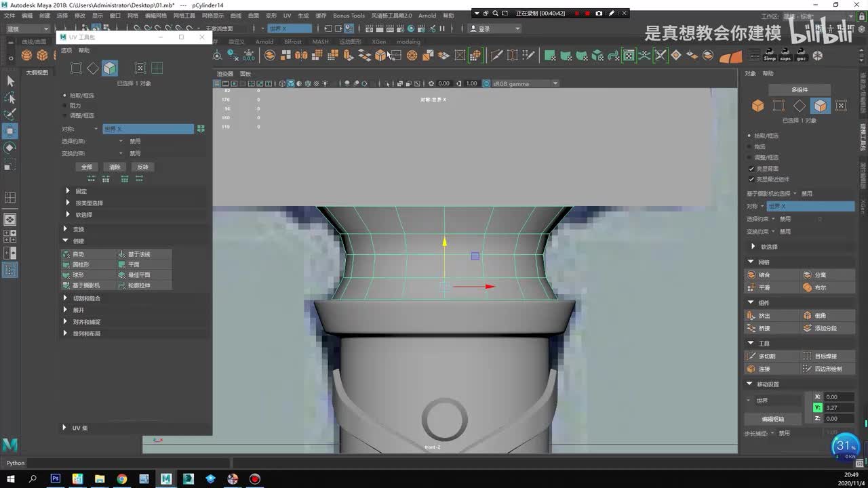Expand the 展开 section
This screenshot has width=868, height=488.
[65, 310]
